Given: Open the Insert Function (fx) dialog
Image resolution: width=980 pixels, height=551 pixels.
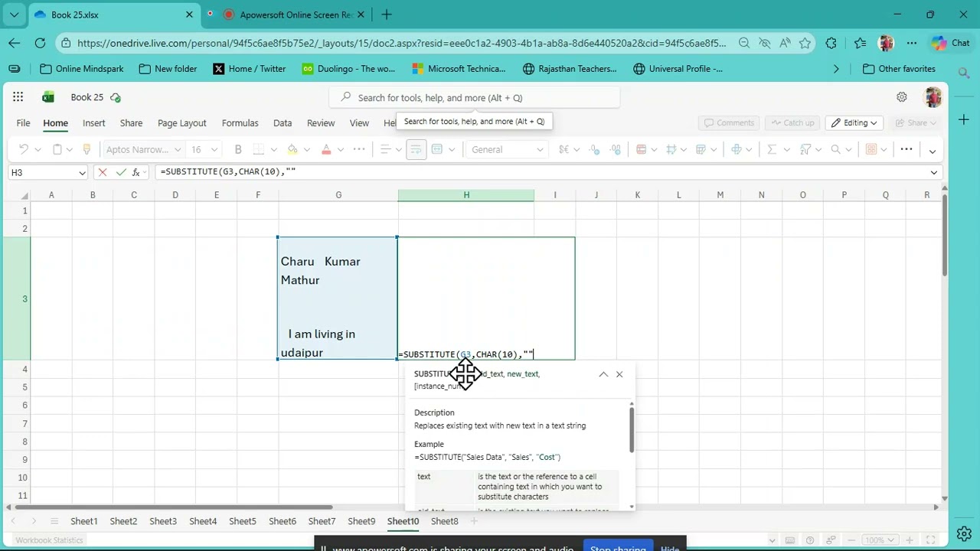Looking at the screenshot, I should point(136,172).
